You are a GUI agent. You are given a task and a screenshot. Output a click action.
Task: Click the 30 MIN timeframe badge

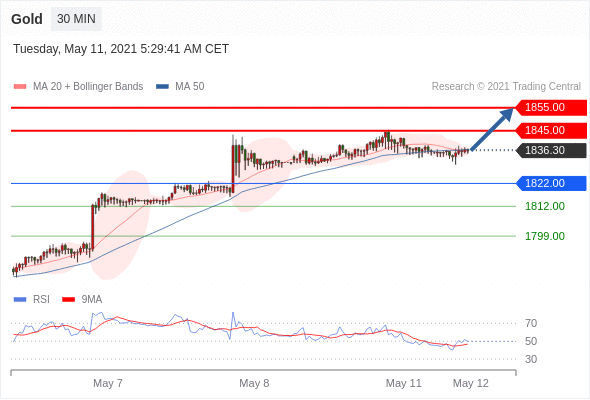[x=76, y=19]
